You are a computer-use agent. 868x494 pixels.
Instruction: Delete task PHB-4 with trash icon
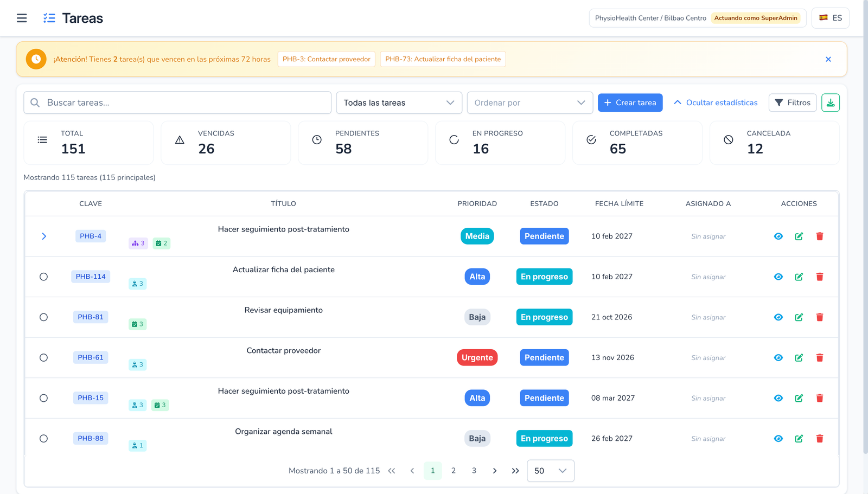(x=819, y=236)
